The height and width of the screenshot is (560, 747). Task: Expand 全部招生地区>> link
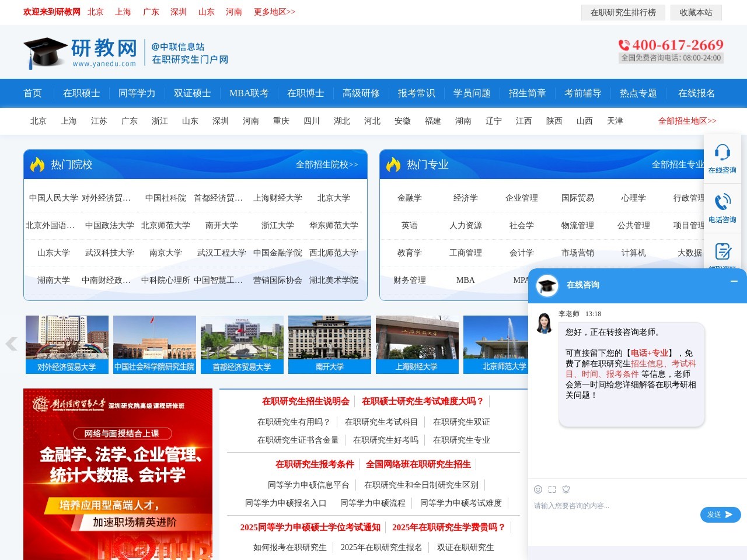687,121
